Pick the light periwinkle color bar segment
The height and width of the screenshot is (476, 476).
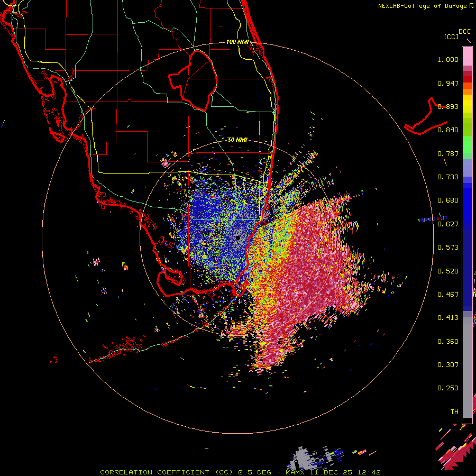click(467, 168)
